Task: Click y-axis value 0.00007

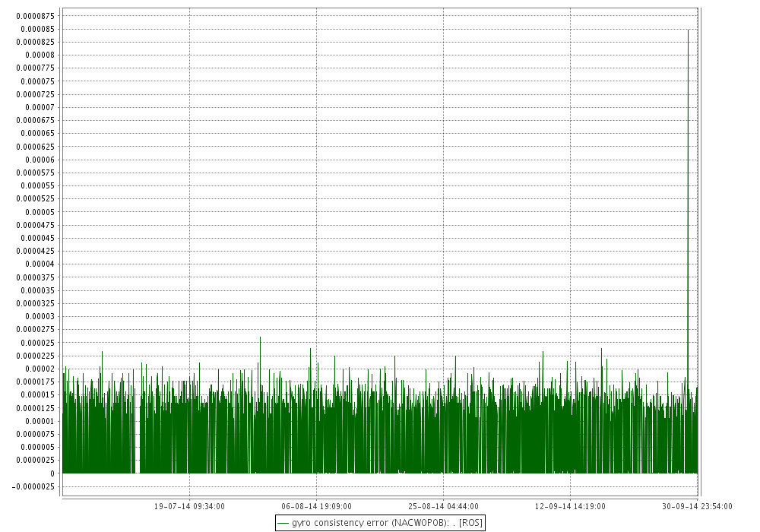Action: pyautogui.click(x=40, y=107)
